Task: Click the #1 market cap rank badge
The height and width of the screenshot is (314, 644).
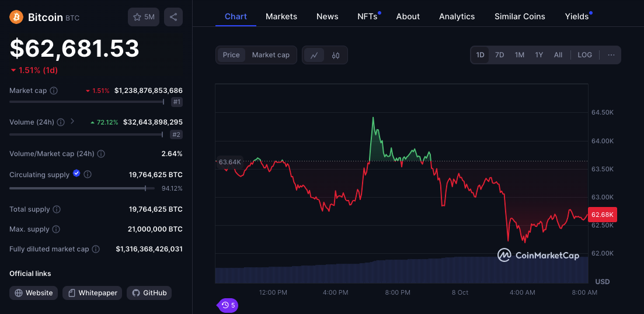Action: click(176, 102)
